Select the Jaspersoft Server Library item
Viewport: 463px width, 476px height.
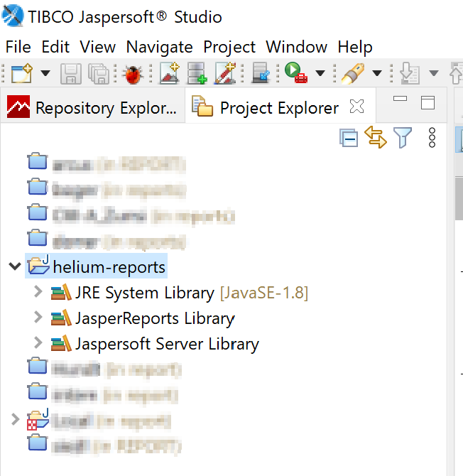[167, 344]
